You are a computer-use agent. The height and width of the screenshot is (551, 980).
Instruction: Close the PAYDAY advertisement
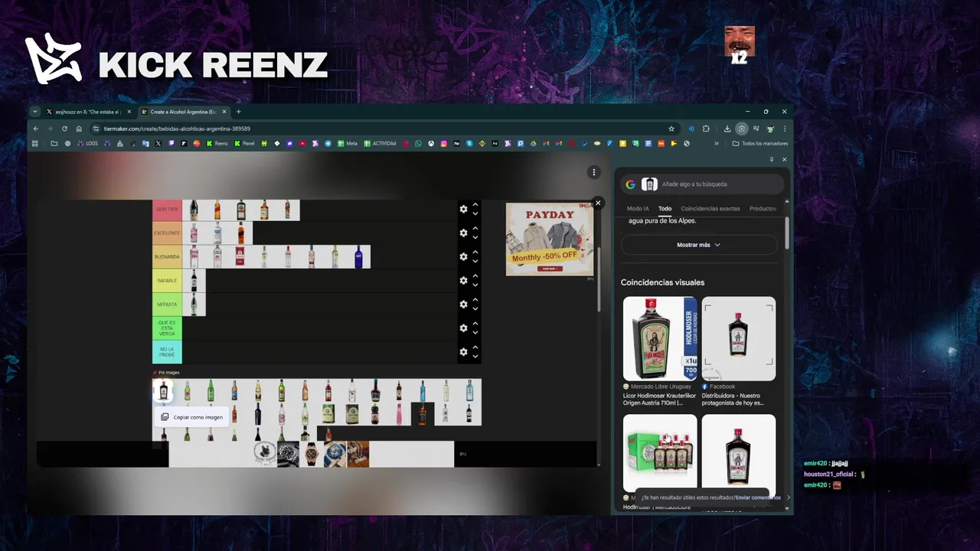[x=598, y=203]
